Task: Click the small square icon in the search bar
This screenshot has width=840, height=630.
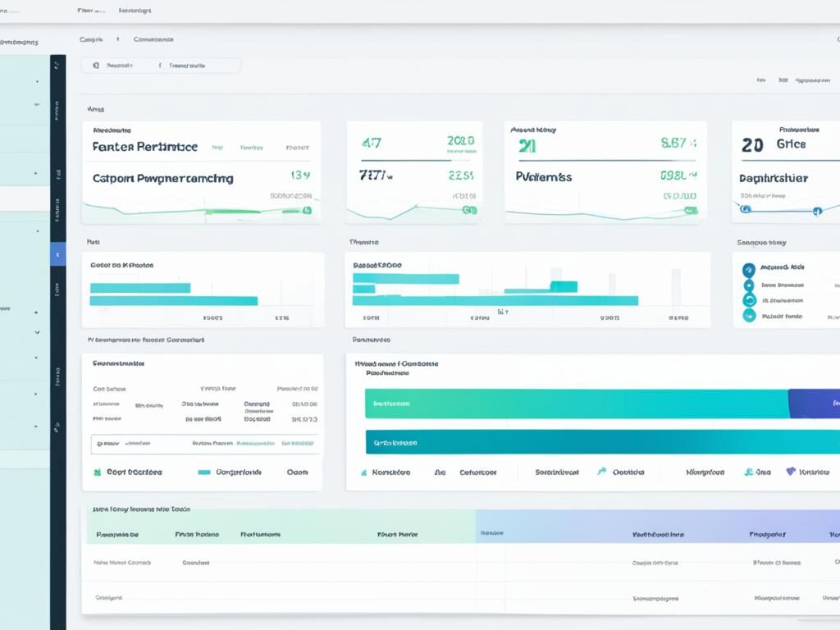Action: point(96,66)
